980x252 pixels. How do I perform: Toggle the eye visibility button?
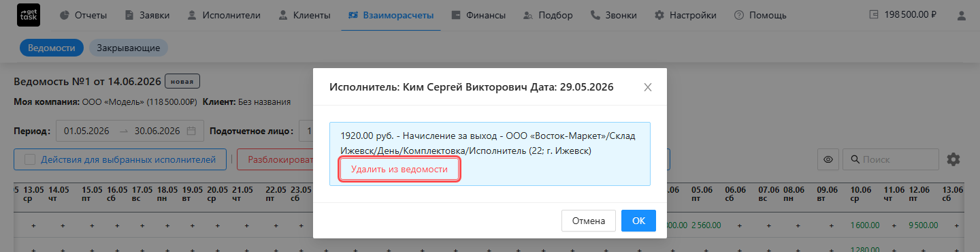point(828,159)
